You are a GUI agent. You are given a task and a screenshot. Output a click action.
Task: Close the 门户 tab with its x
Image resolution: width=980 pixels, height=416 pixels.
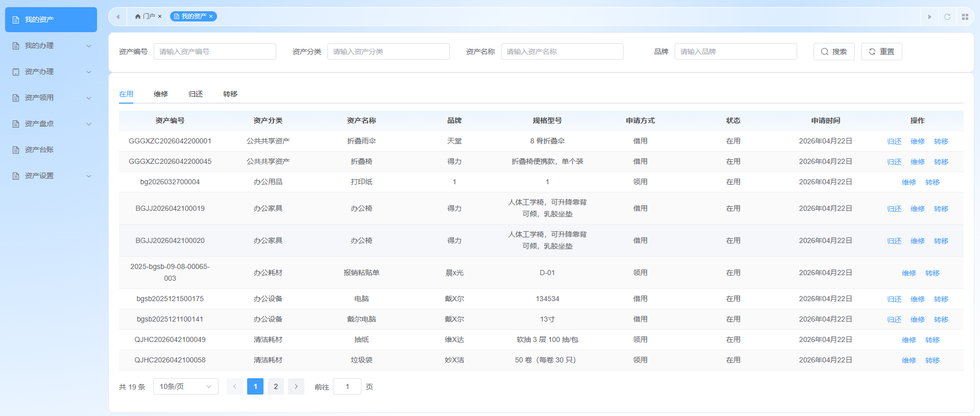(x=160, y=16)
